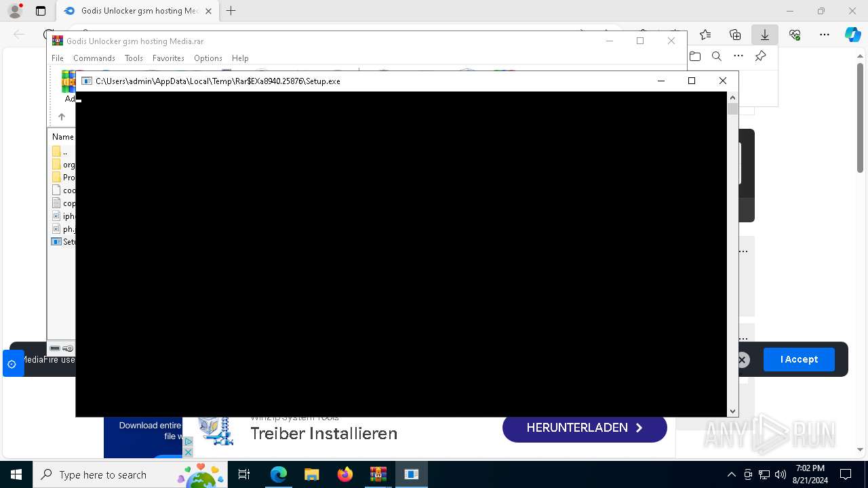Click the console window system menu icon
Image resolution: width=868 pixels, height=488 pixels.
point(87,81)
